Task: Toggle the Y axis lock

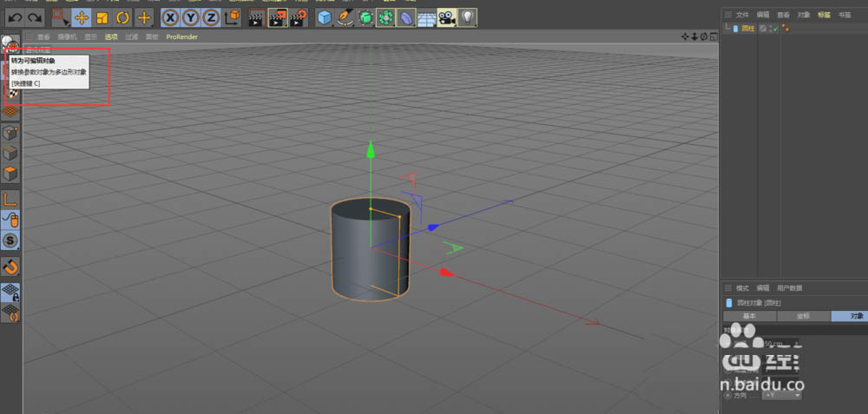Action: point(190,17)
